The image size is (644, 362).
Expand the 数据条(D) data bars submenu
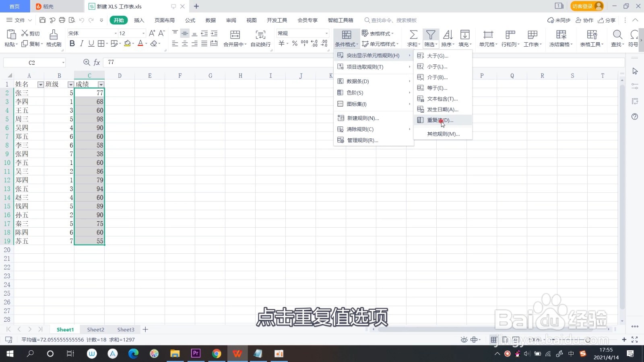coord(374,81)
